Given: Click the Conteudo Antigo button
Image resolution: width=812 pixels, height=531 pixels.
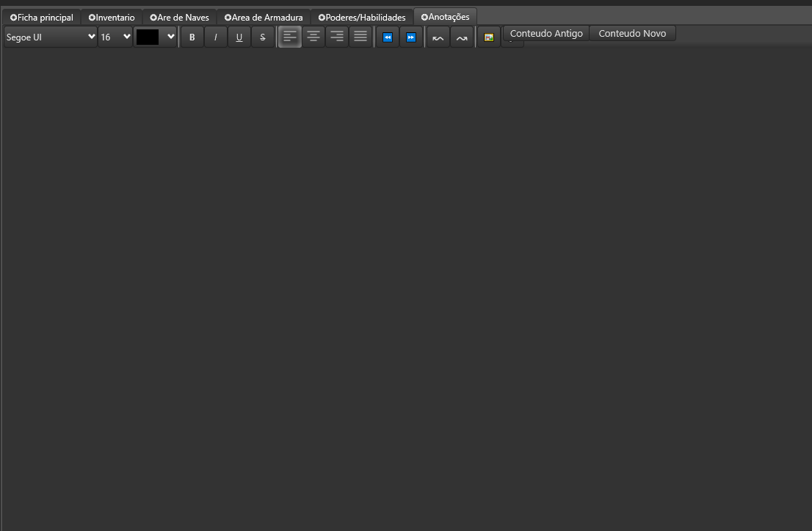Looking at the screenshot, I should click(x=546, y=33).
